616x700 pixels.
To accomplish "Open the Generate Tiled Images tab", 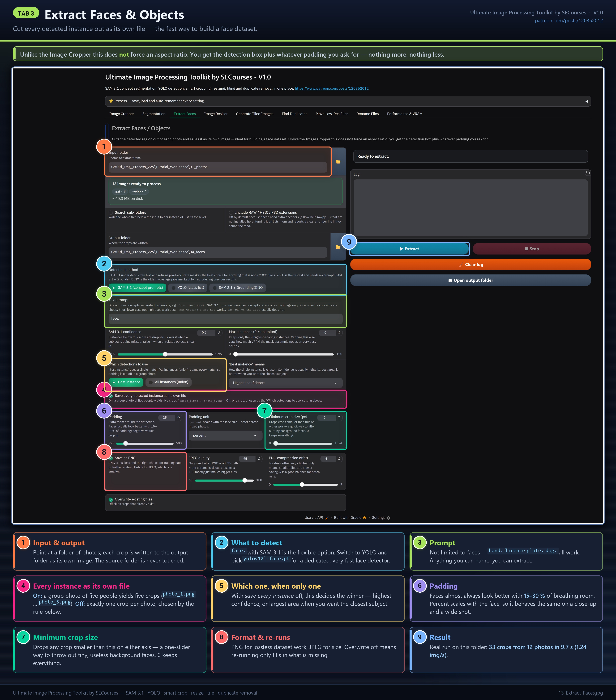I will click(x=255, y=114).
